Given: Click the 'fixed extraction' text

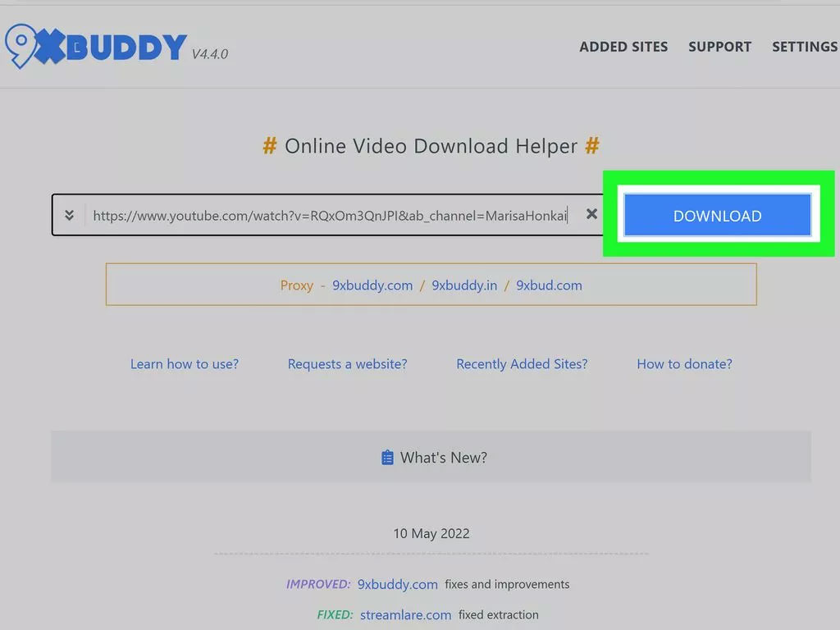Looking at the screenshot, I should click(498, 614).
